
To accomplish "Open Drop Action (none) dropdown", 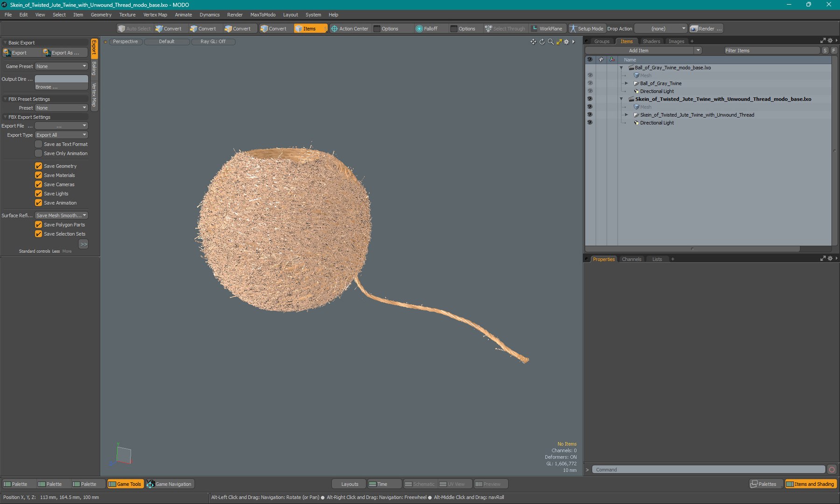I will point(661,28).
